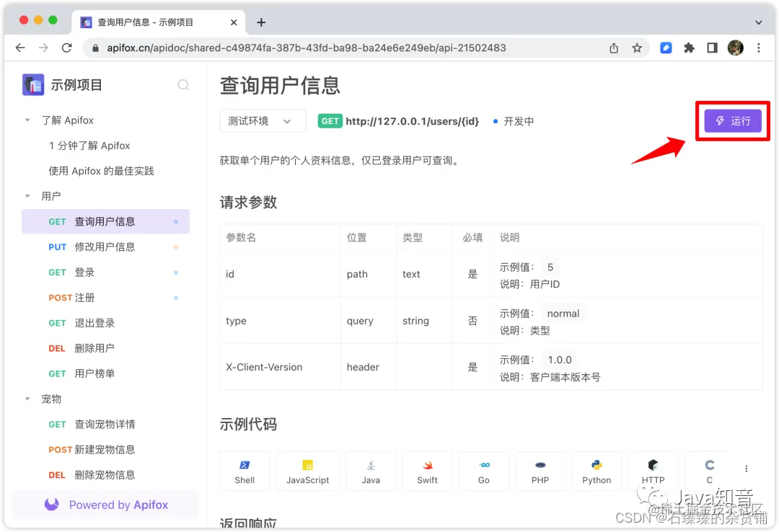Select the JavaScript example code icon
779x532 pixels.
[x=307, y=471]
